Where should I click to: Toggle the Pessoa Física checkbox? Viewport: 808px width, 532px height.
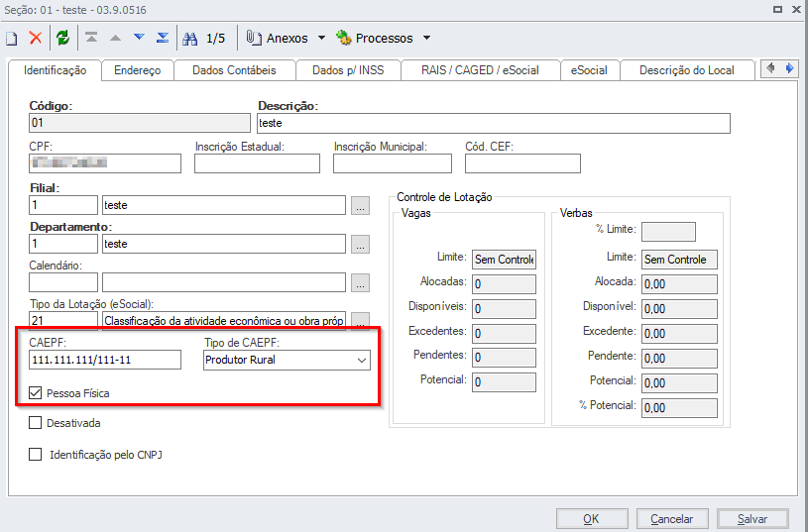(35, 393)
